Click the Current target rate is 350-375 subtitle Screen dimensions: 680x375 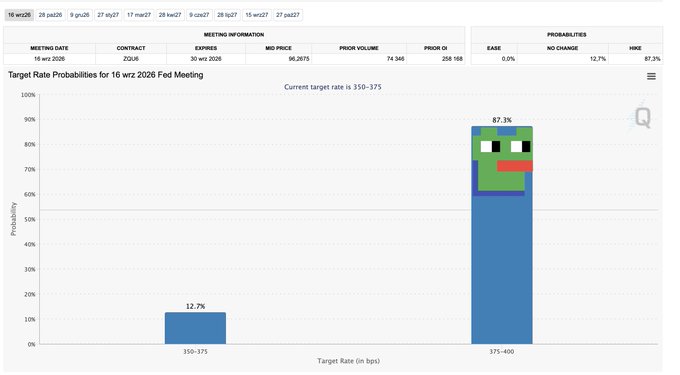tap(333, 87)
